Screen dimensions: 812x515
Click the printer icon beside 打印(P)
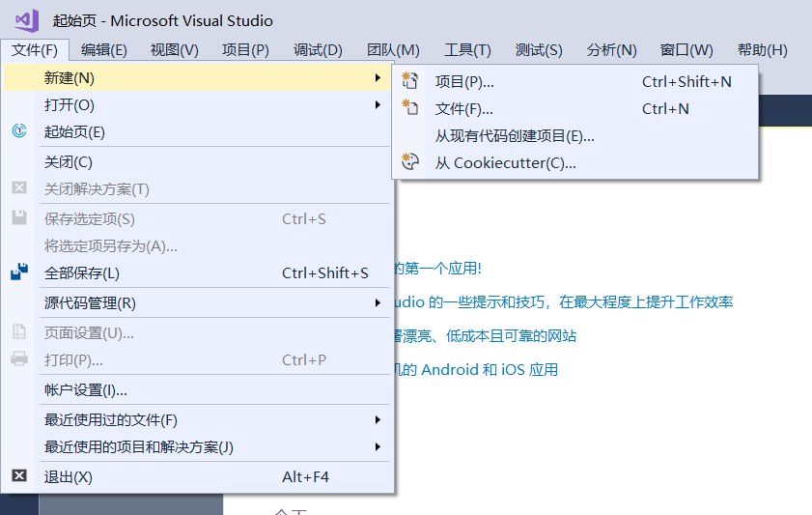19,358
